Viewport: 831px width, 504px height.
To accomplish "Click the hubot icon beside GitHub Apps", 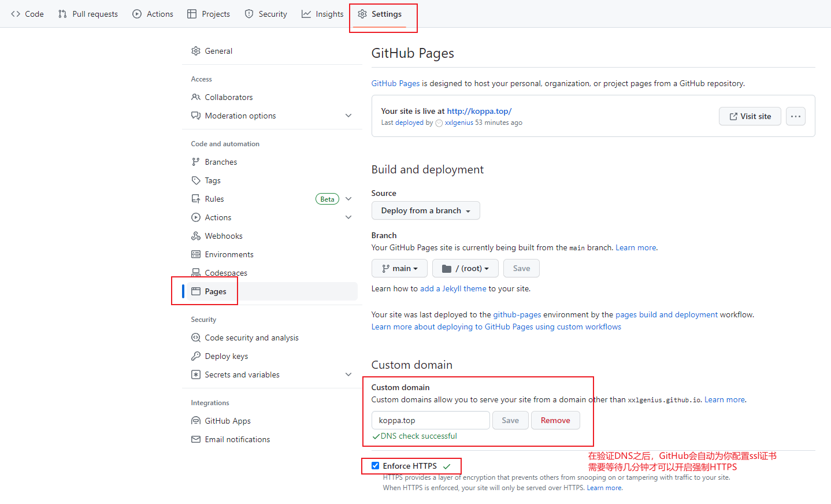I will tap(196, 421).
